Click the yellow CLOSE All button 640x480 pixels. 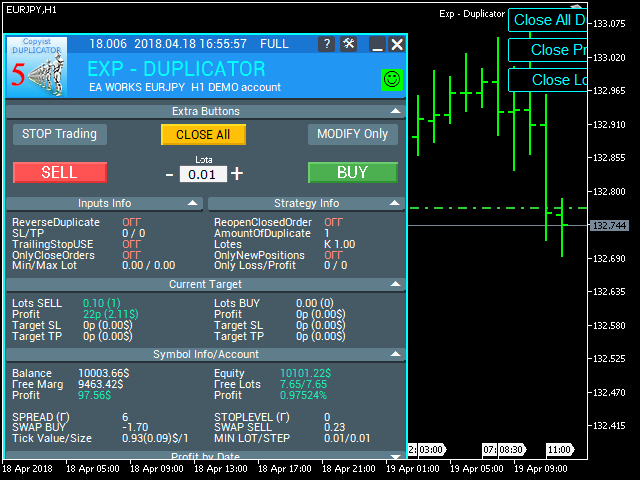[x=203, y=134]
